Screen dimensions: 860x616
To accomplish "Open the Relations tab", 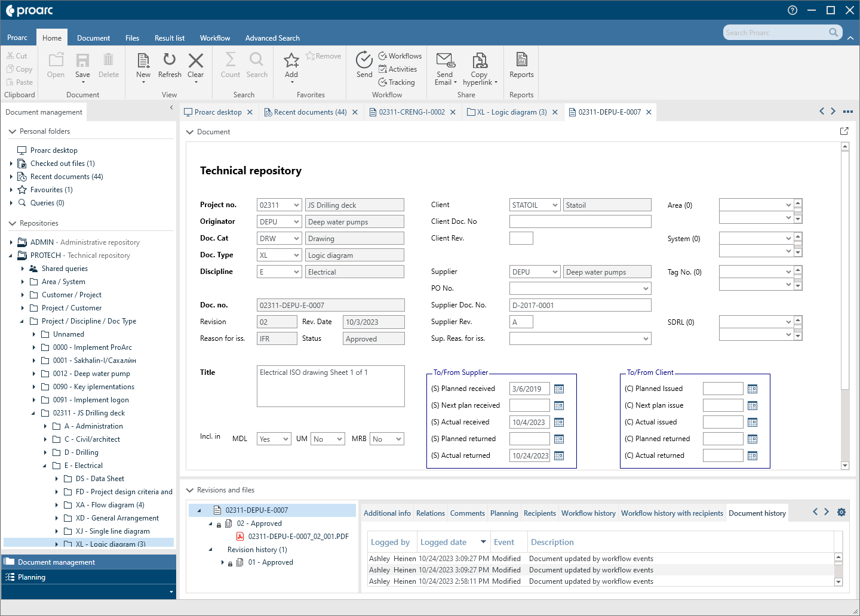I will click(x=430, y=512).
